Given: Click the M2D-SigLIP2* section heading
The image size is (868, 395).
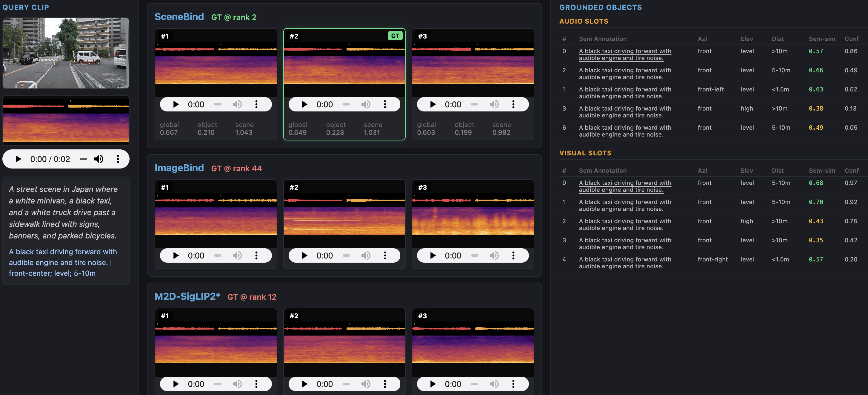Looking at the screenshot, I should pyautogui.click(x=187, y=296).
